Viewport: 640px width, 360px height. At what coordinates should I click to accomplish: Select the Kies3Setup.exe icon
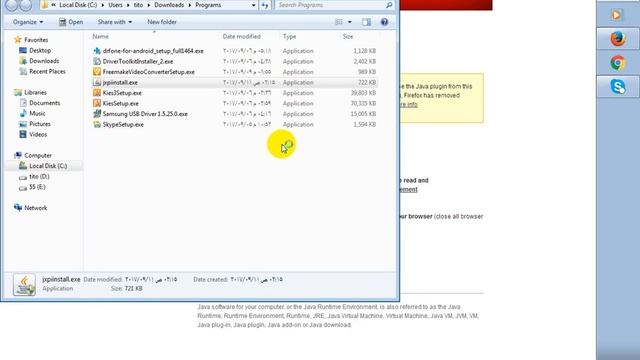click(x=97, y=93)
